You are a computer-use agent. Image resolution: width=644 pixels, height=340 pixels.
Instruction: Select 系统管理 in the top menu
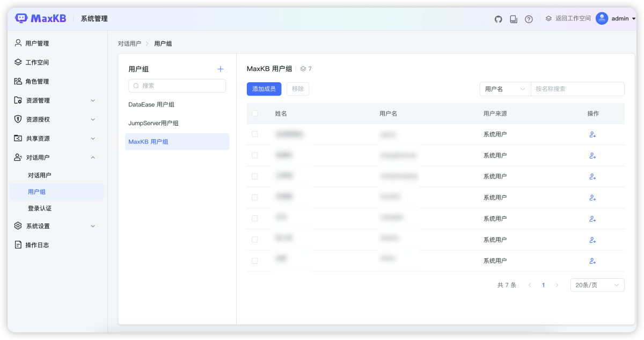tap(93, 18)
